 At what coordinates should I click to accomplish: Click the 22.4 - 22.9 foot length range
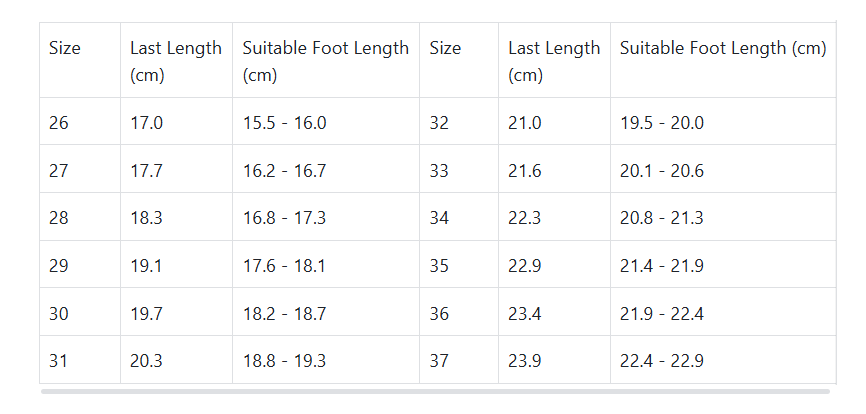(x=662, y=361)
